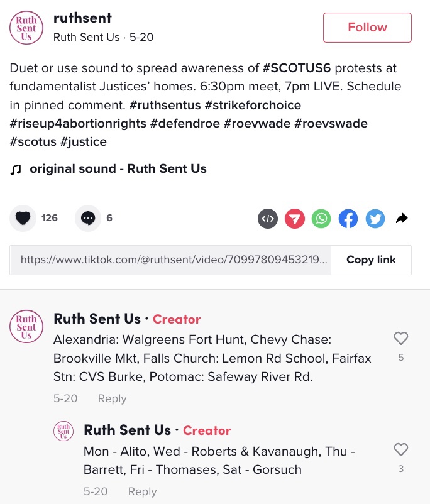This screenshot has width=430, height=504.
Task: Reply to the Alexandria locations comment
Action: (x=112, y=398)
